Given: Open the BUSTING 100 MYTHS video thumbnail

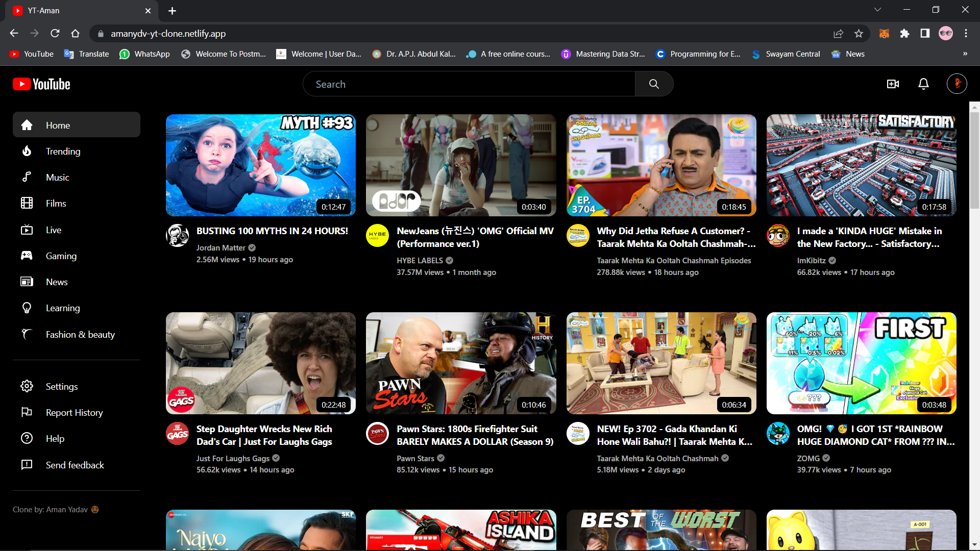Looking at the screenshot, I should tap(261, 165).
